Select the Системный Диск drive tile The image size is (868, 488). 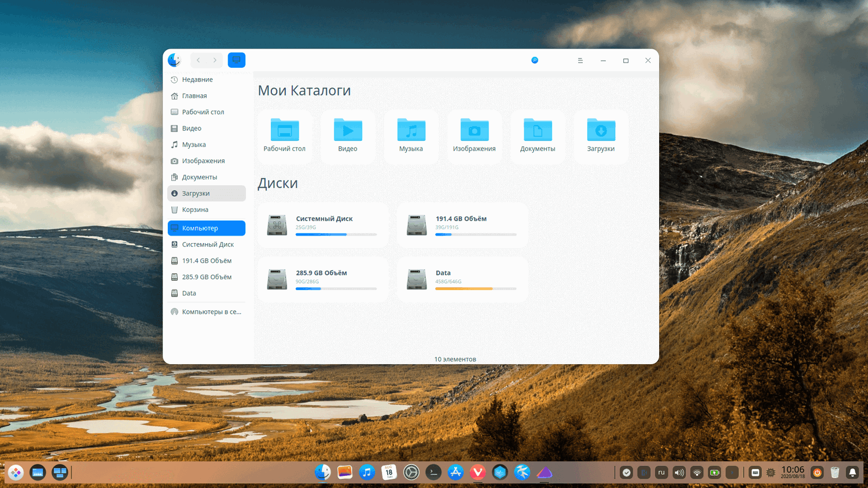coord(323,225)
